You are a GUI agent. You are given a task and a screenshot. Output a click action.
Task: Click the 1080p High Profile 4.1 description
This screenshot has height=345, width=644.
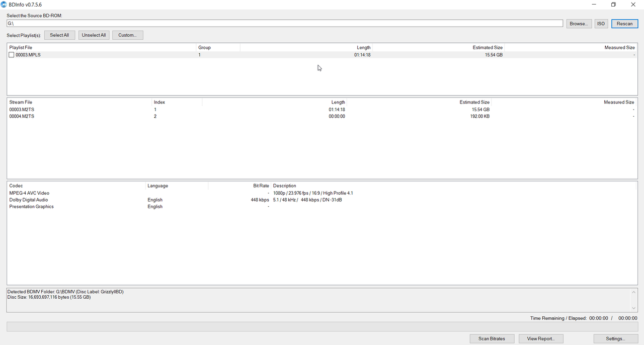click(x=313, y=193)
